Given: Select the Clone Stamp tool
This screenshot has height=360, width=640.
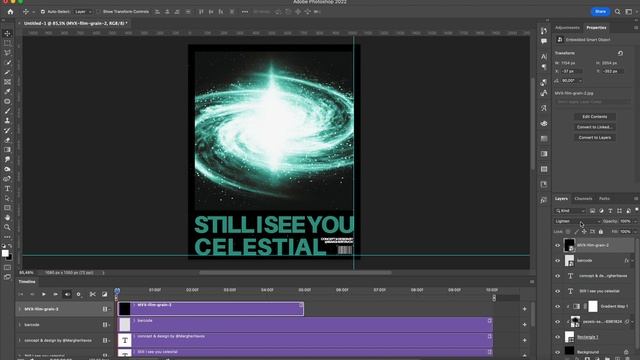Looking at the screenshot, I should [7, 121].
